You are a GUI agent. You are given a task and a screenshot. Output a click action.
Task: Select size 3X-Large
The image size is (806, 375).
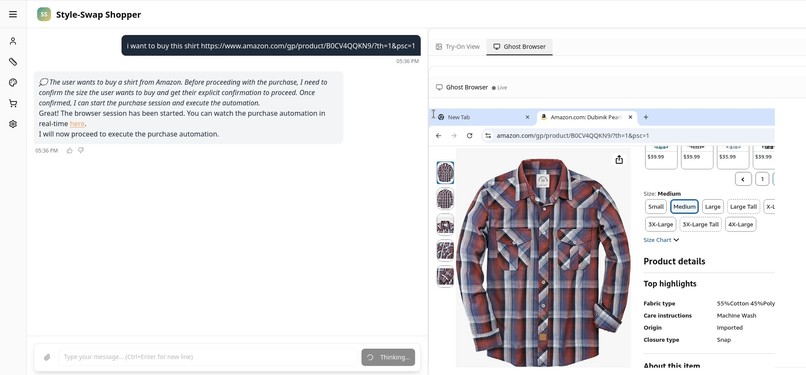point(661,224)
